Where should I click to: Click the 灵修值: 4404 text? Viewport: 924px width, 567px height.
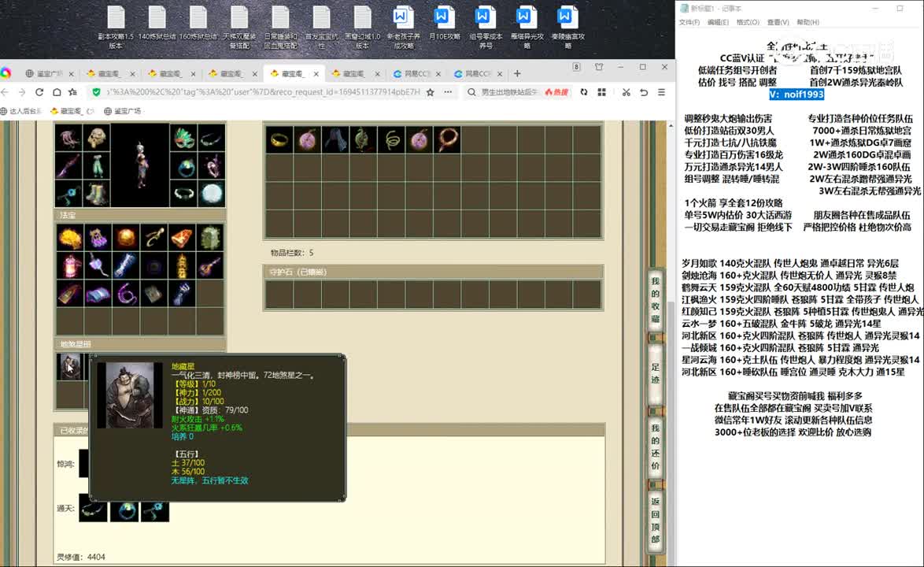pos(81,557)
